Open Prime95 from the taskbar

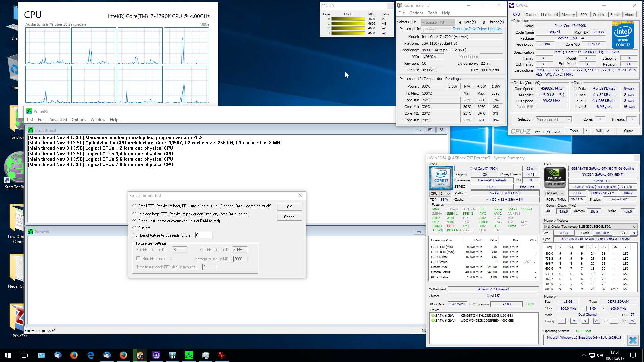pyautogui.click(x=189, y=355)
